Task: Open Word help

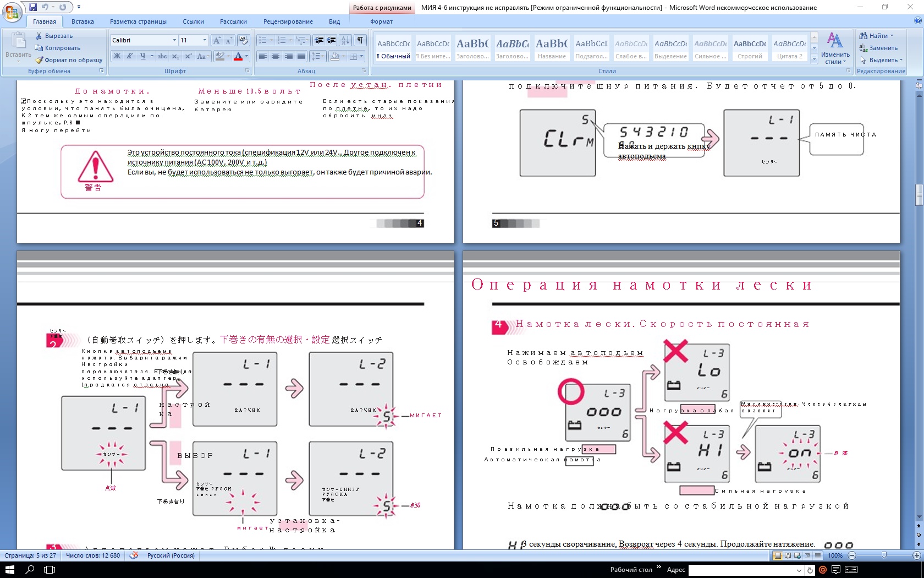Action: click(x=917, y=21)
